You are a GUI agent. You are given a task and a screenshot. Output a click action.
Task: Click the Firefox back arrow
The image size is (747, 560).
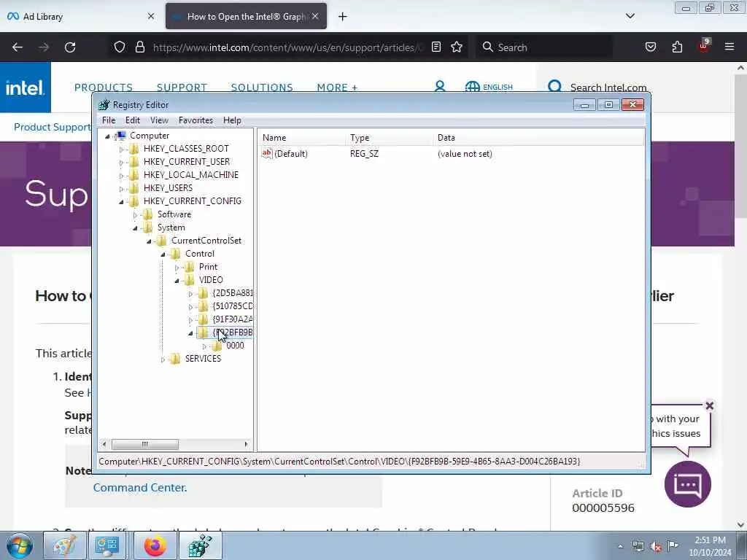click(x=18, y=47)
